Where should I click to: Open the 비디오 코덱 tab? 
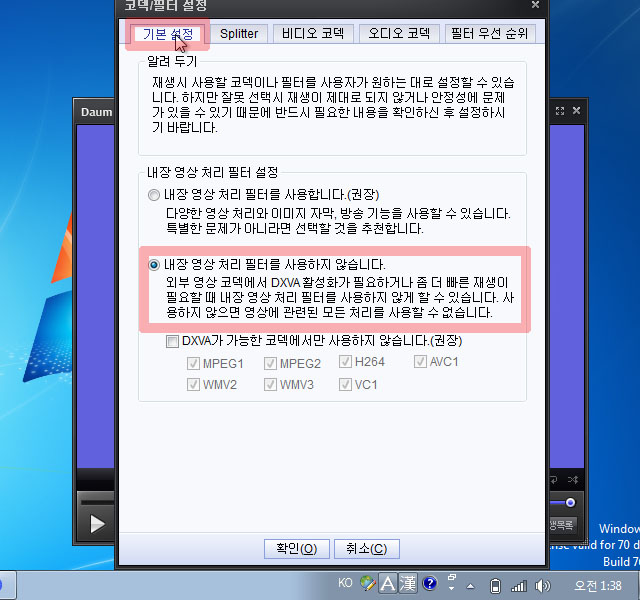(311, 34)
